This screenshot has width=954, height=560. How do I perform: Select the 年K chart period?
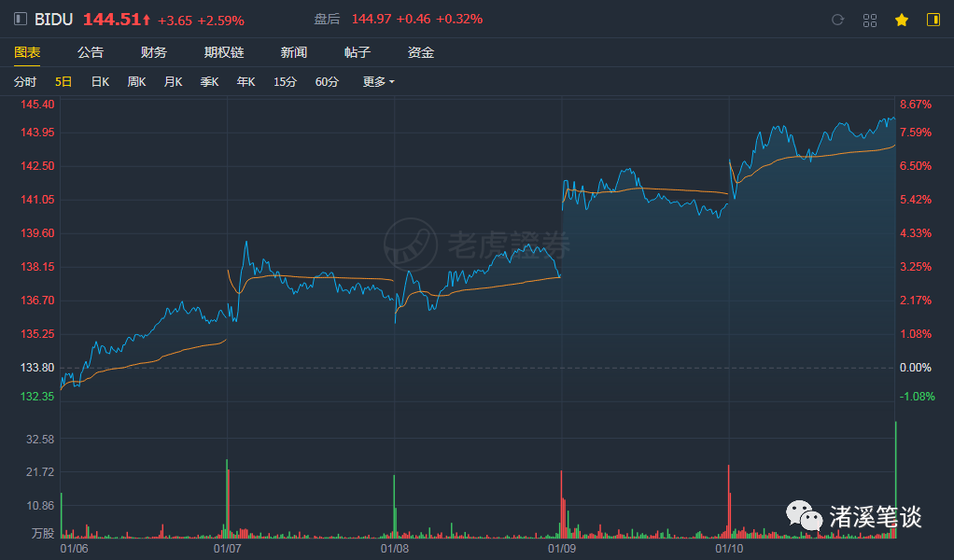[246, 81]
